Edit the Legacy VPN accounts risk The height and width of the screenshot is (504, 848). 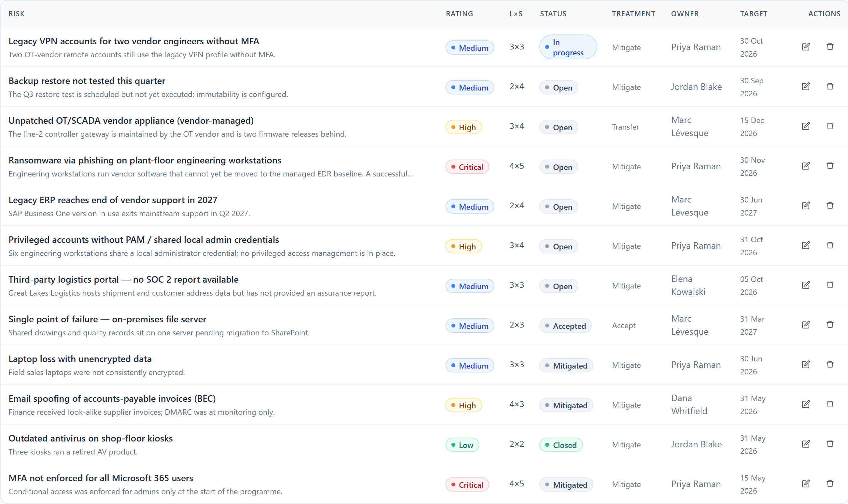(806, 47)
